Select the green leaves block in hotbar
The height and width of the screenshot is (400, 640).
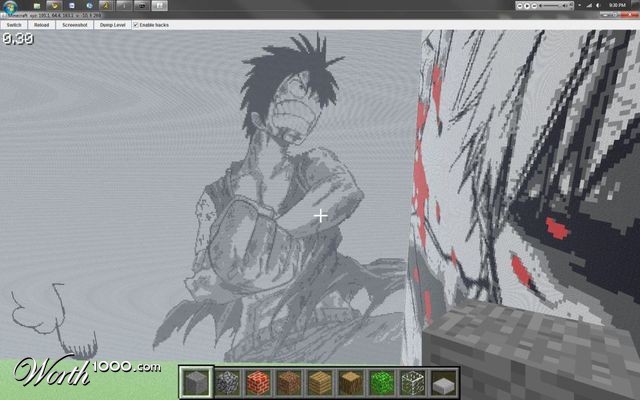pos(381,382)
